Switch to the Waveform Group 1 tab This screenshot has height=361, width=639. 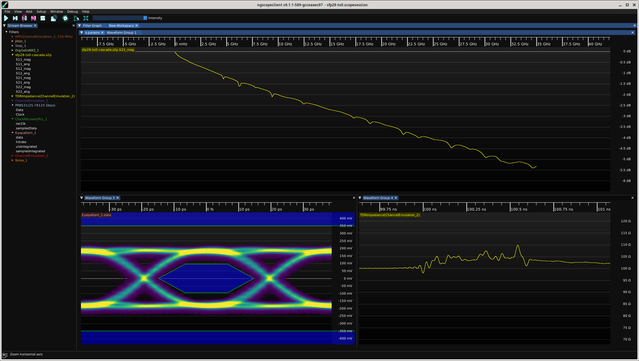coord(121,33)
